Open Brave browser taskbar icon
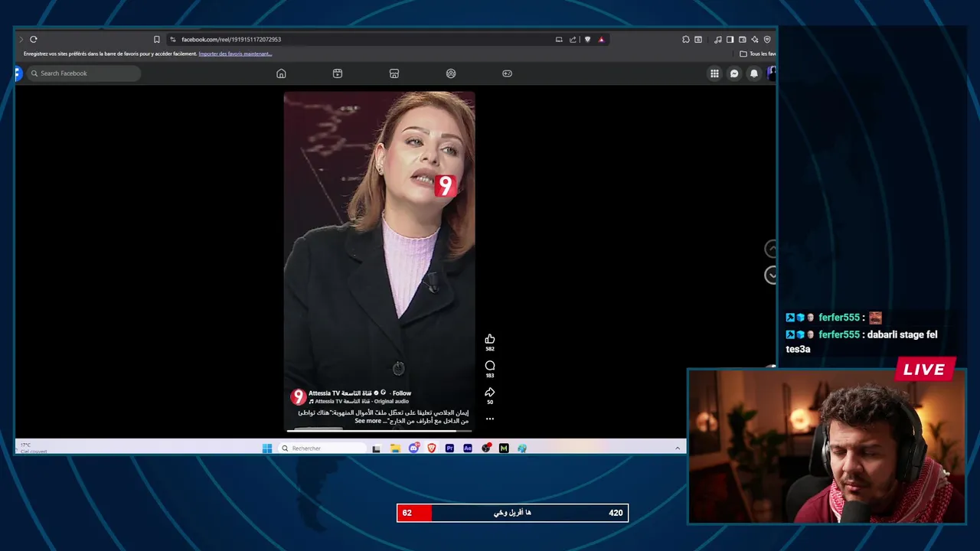Viewport: 980px width, 551px height. [432, 448]
